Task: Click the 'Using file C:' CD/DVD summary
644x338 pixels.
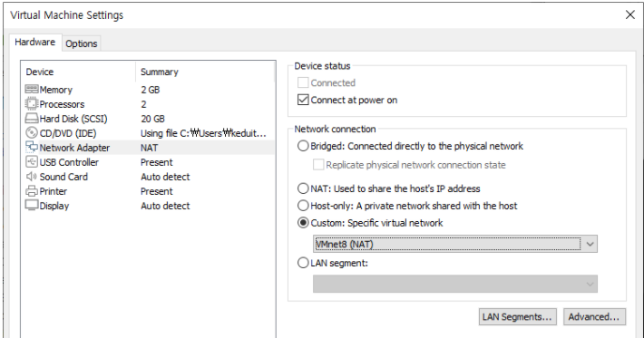Action: point(204,133)
